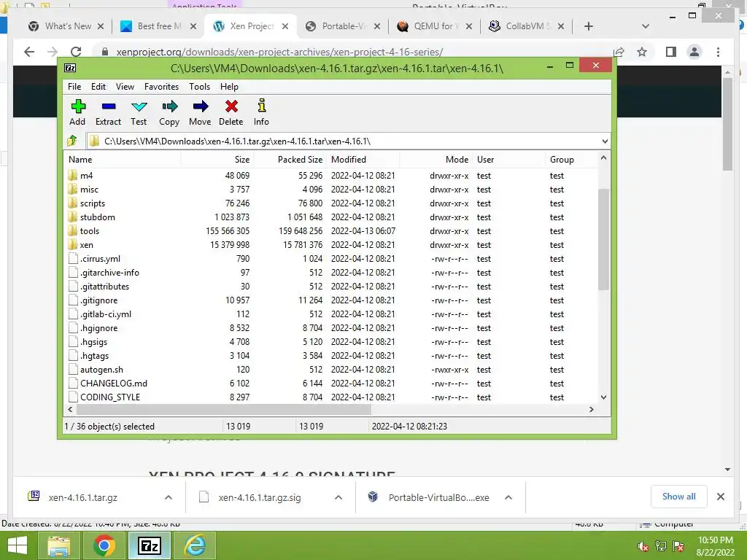Image resolution: width=747 pixels, height=560 pixels.
Task: Select the stubdom folder row
Action: coord(330,217)
